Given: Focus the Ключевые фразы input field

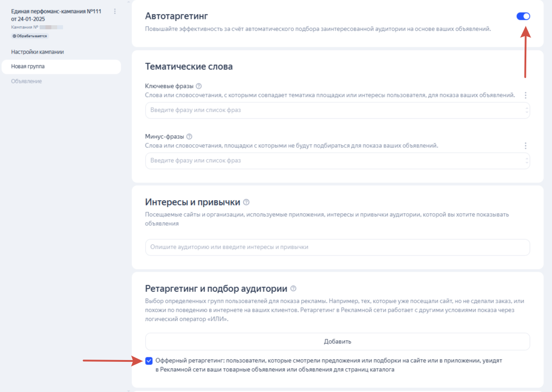Looking at the screenshot, I should point(338,110).
